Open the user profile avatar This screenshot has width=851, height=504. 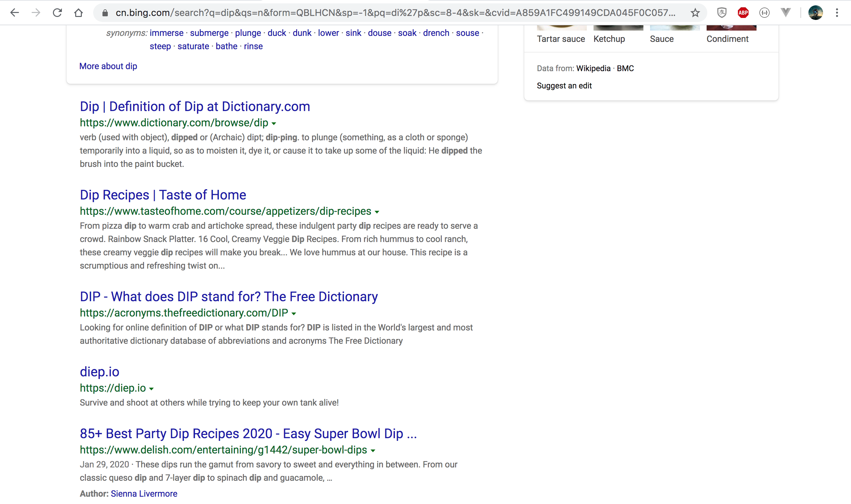[815, 13]
